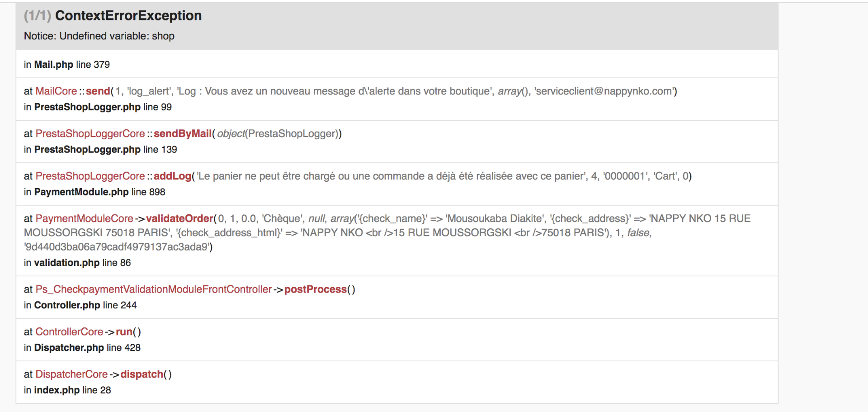
Task: Click the validateOrder method name
Action: coord(179,219)
